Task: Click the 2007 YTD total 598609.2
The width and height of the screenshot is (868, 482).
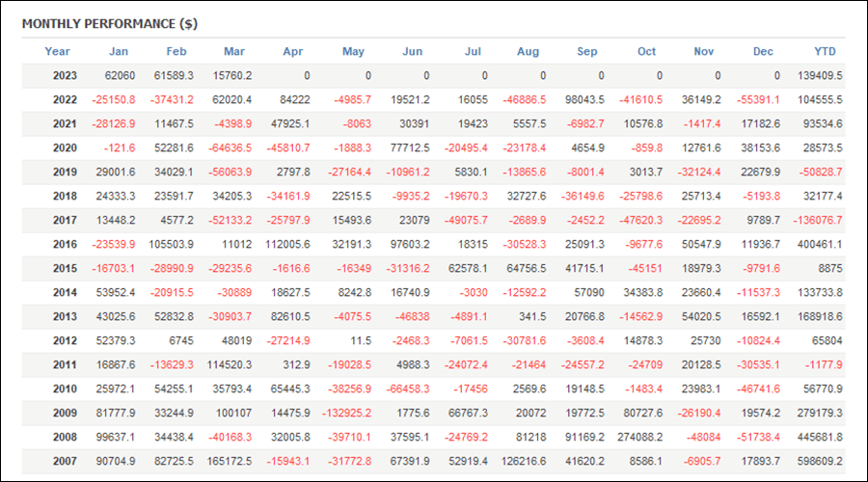Action: 820,461
